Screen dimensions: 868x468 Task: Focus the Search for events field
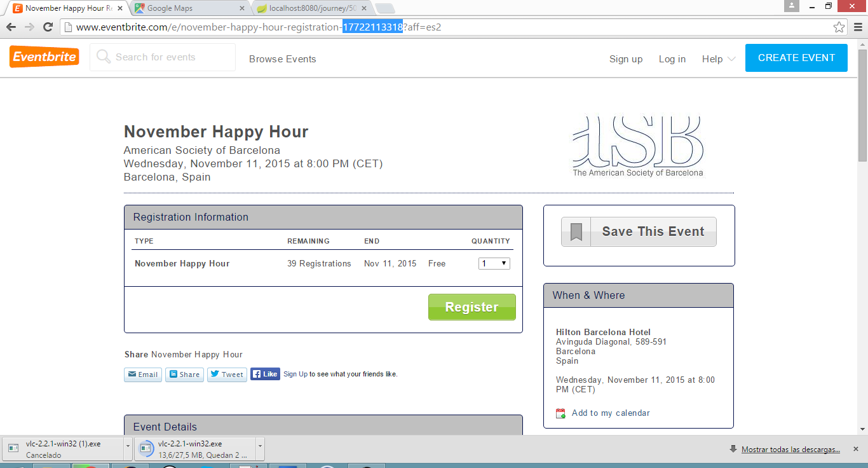tap(163, 57)
